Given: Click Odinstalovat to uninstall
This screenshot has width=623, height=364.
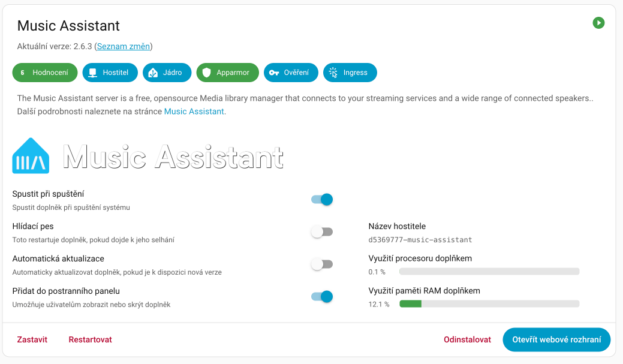Looking at the screenshot, I should [467, 339].
